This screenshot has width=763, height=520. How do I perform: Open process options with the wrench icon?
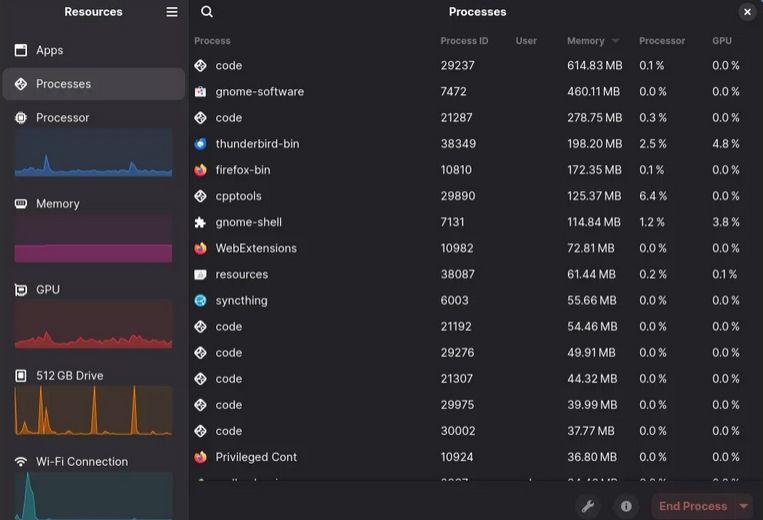click(x=588, y=506)
